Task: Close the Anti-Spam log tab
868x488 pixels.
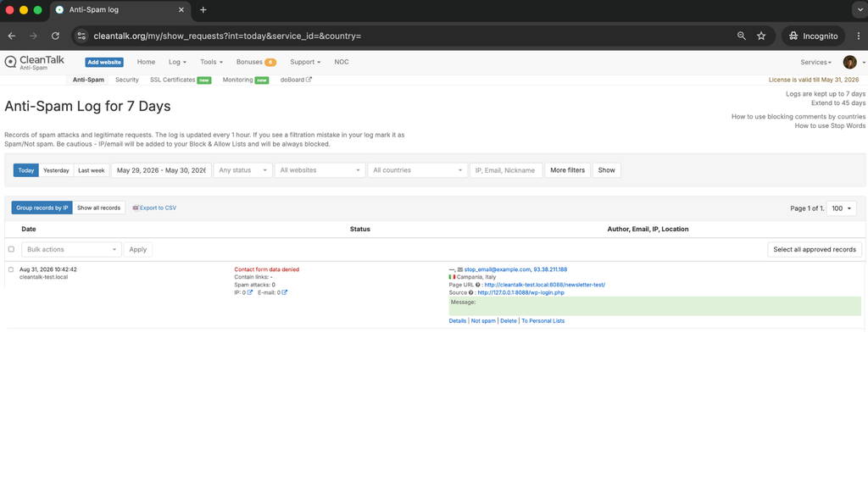Action: (181, 10)
